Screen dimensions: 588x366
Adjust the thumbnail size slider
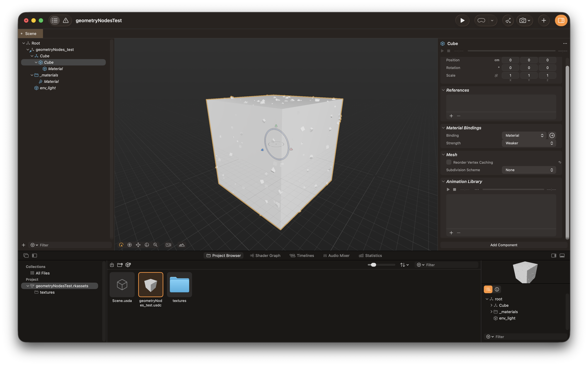pos(373,265)
